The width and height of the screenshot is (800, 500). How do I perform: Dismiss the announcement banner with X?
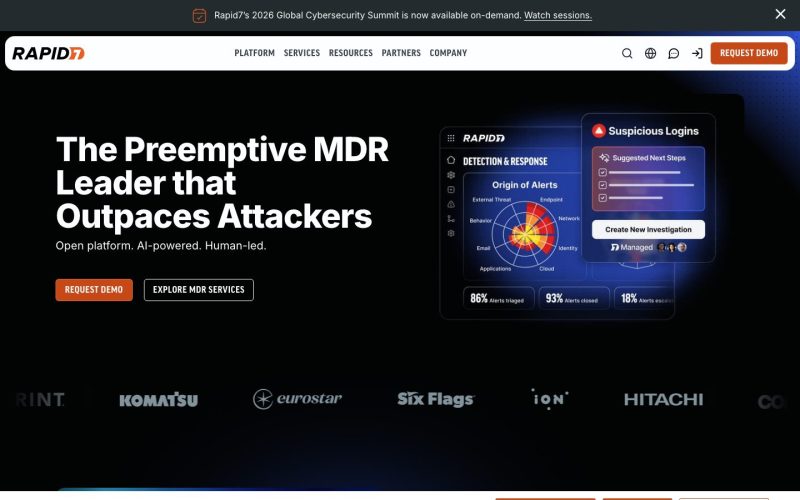[780, 14]
